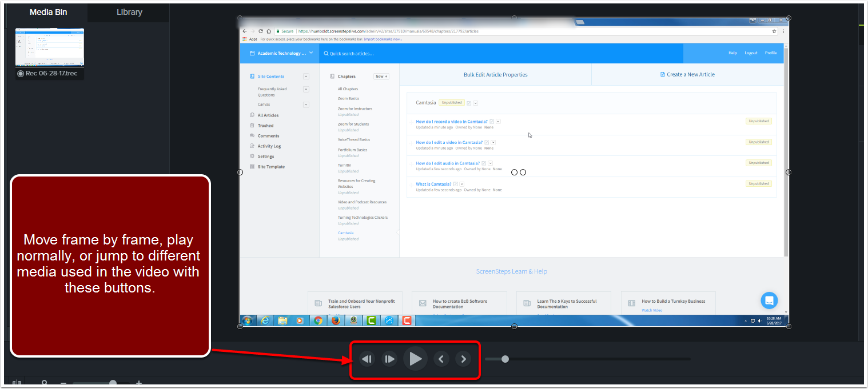This screenshot has height=389, width=868.
Task: Open dropdown for 'How do I record a video' article
Action: pos(498,121)
